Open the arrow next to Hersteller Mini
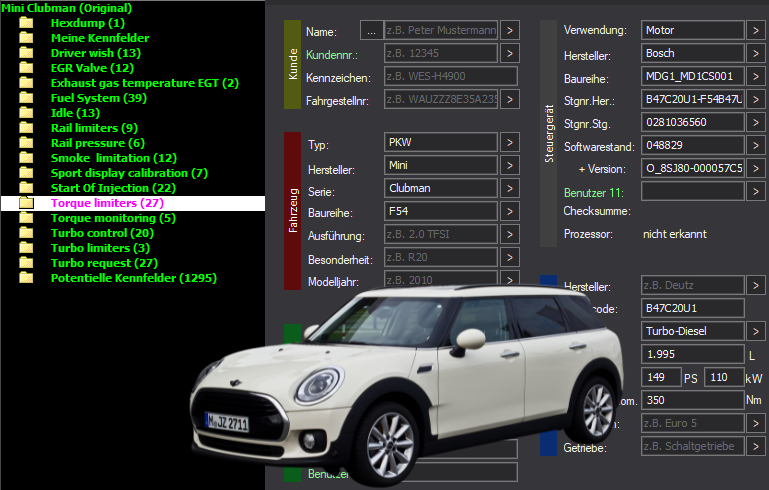Viewport: 769px width, 490px height. pyautogui.click(x=510, y=165)
